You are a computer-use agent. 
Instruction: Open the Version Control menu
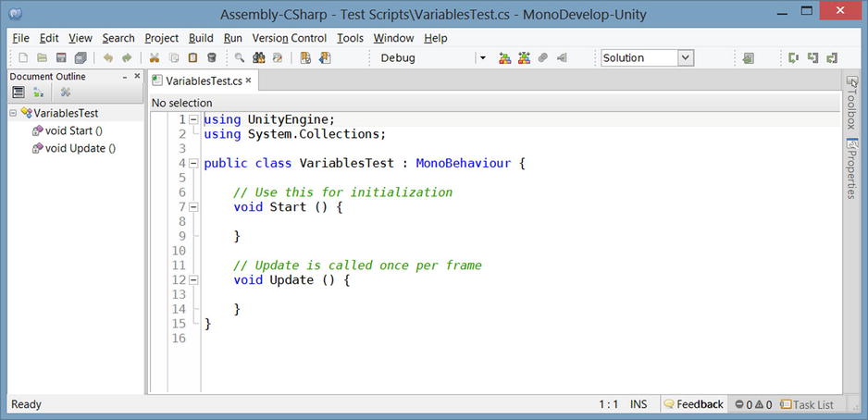click(290, 38)
